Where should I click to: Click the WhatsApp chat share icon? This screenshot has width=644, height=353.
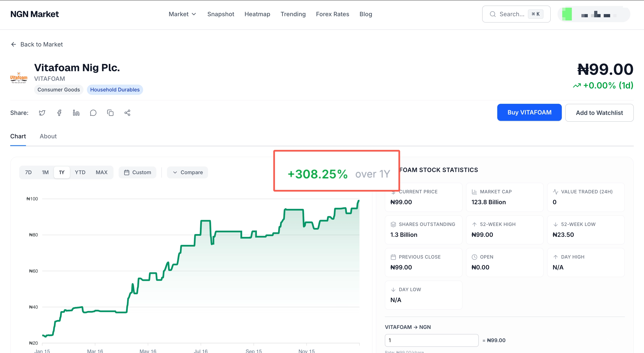(93, 113)
